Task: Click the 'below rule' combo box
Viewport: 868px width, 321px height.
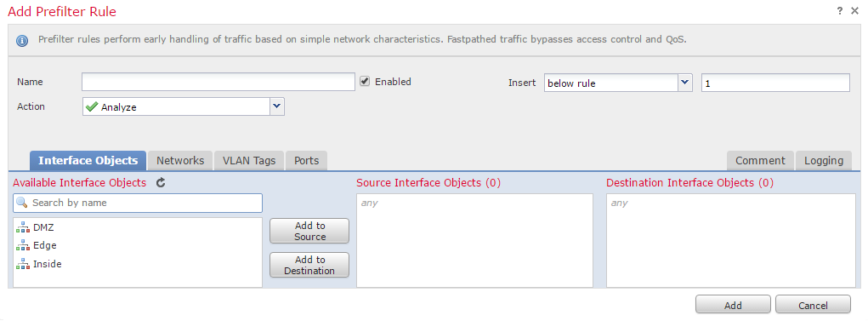Action: click(x=618, y=83)
